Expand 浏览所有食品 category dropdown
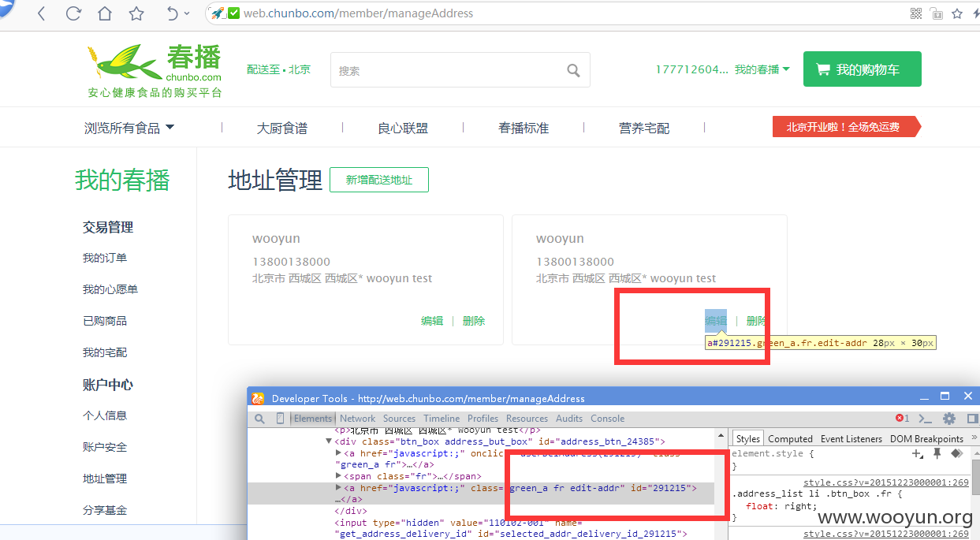 click(129, 128)
